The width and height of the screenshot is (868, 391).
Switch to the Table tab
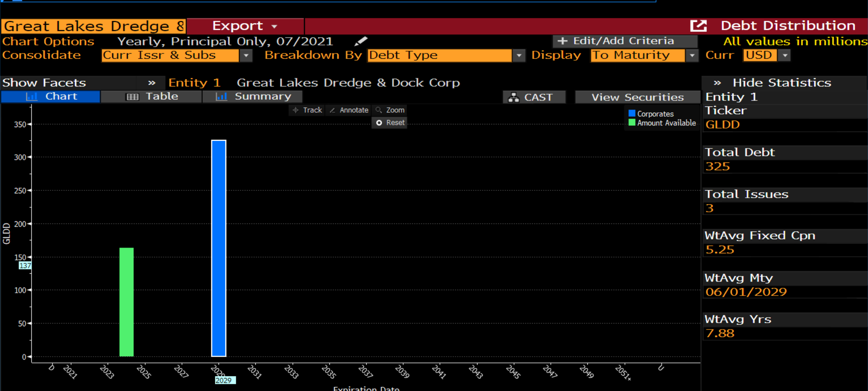coord(152,96)
